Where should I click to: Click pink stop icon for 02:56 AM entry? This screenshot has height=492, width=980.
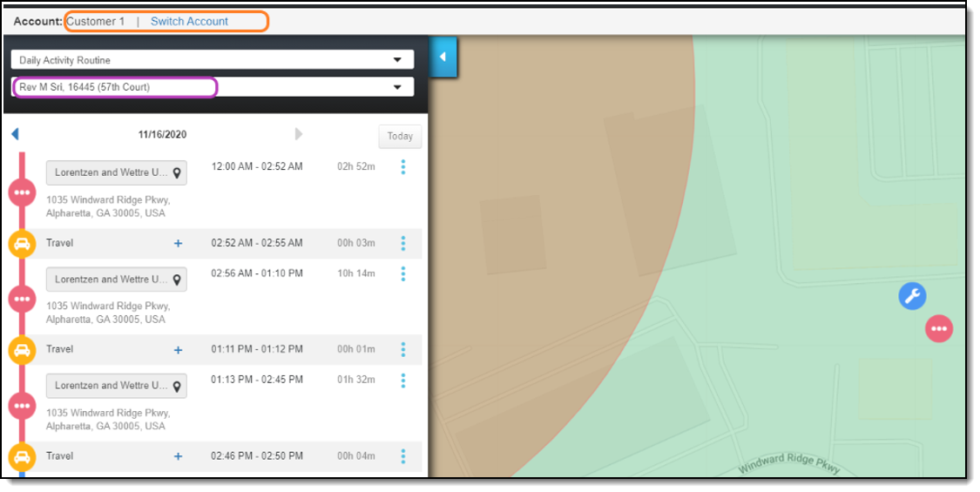pos(22,299)
